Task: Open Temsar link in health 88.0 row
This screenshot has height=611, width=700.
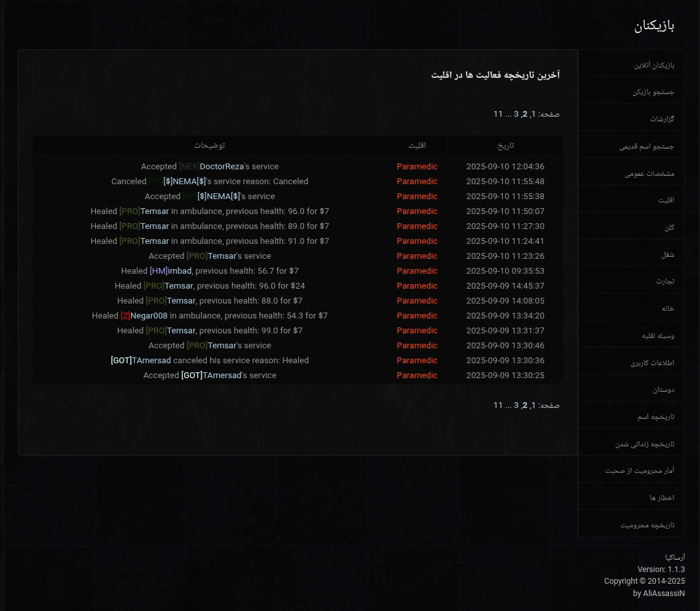Action: 181,300
